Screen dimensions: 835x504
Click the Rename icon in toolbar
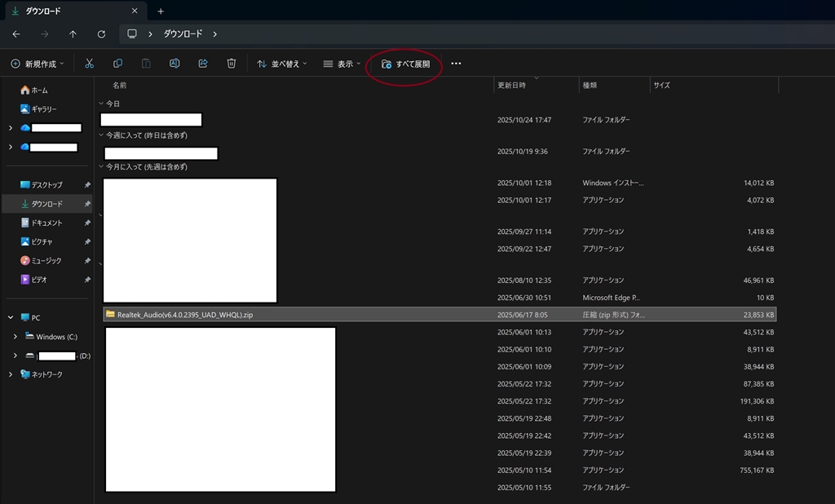pyautogui.click(x=175, y=64)
